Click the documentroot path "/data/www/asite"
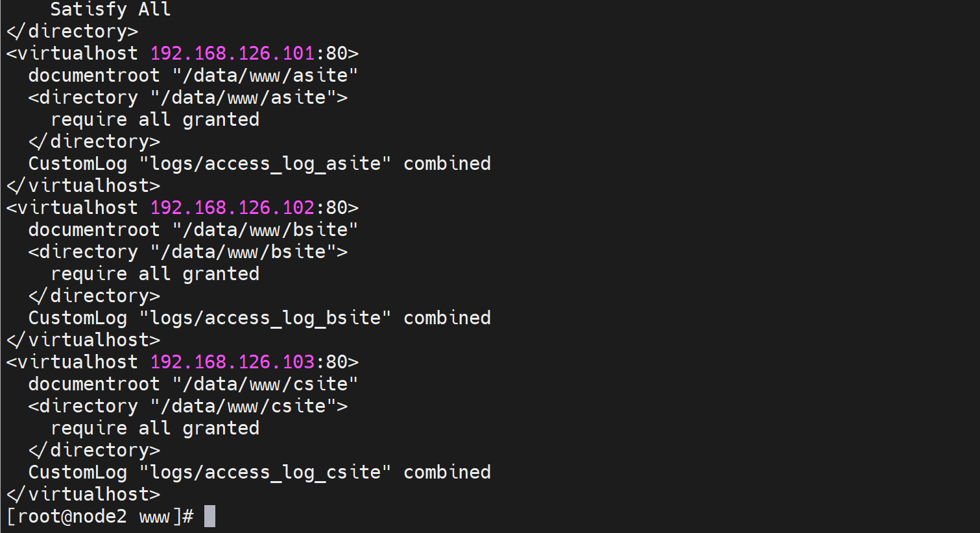 point(265,75)
